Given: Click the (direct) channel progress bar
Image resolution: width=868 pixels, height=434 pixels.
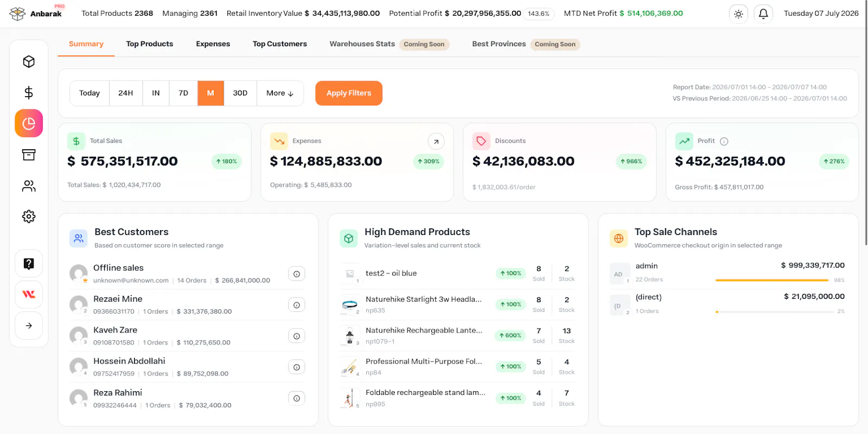Looking at the screenshot, I should tap(775, 312).
